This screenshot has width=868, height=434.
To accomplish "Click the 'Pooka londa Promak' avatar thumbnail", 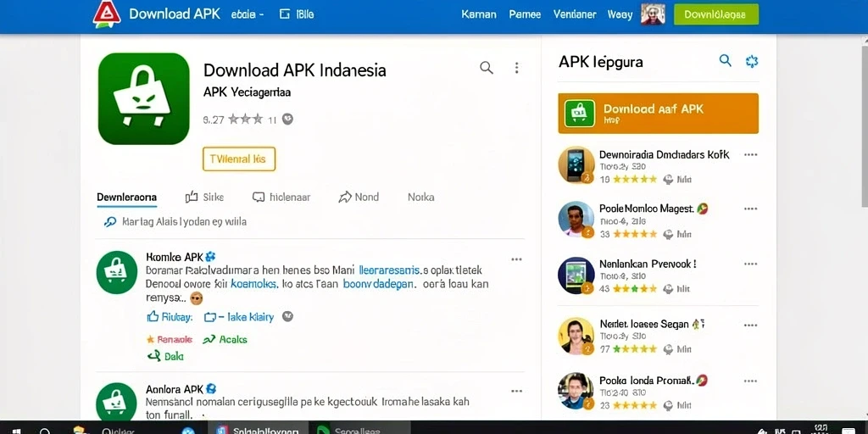I will pos(576,391).
